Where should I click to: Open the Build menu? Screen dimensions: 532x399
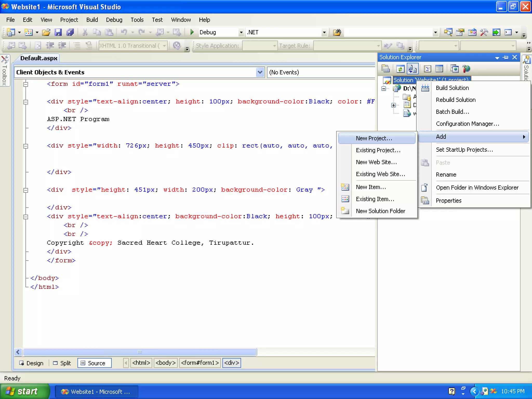coord(92,20)
